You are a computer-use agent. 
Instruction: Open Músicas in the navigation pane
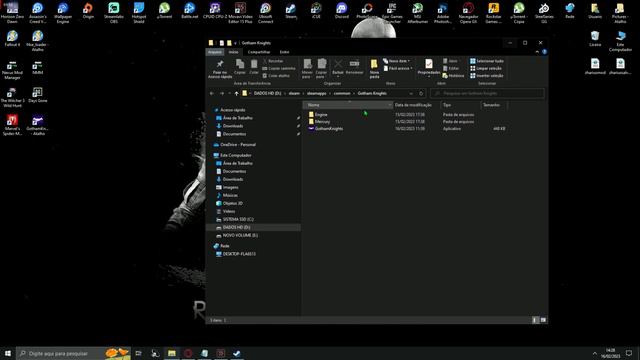(230, 196)
